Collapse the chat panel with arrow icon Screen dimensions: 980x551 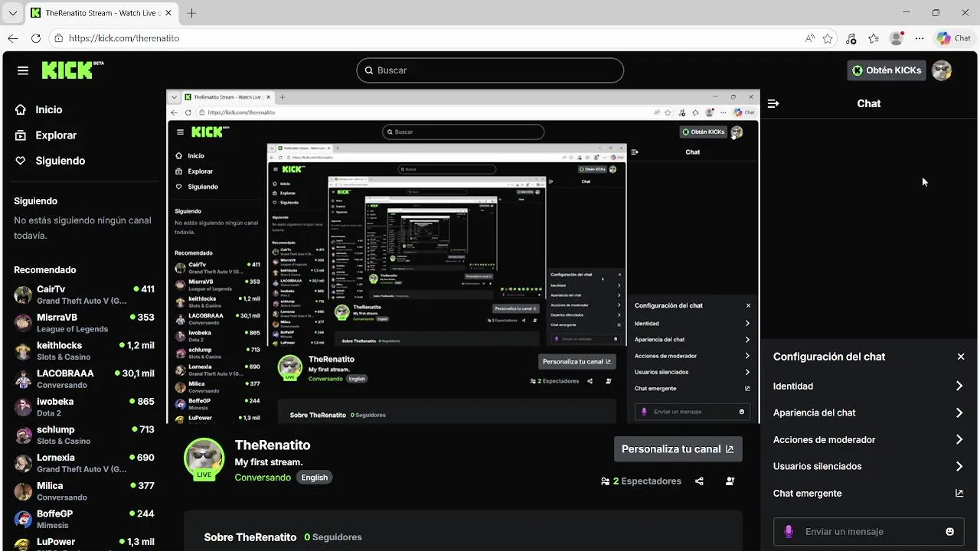click(773, 103)
